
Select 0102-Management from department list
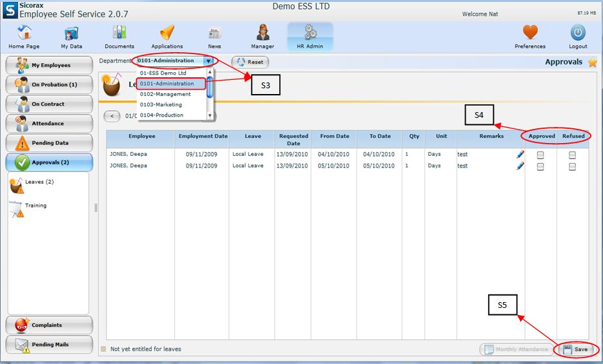(x=166, y=94)
